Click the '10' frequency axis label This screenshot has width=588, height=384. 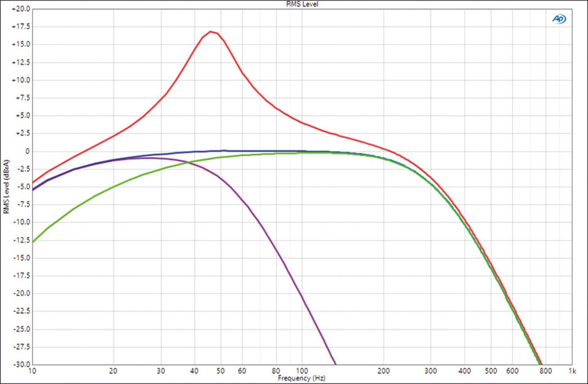coord(33,371)
